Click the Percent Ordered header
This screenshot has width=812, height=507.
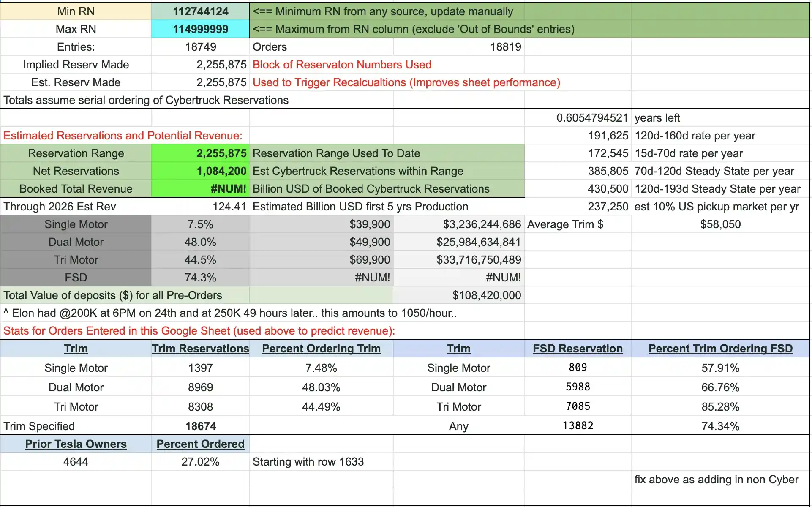[200, 444]
